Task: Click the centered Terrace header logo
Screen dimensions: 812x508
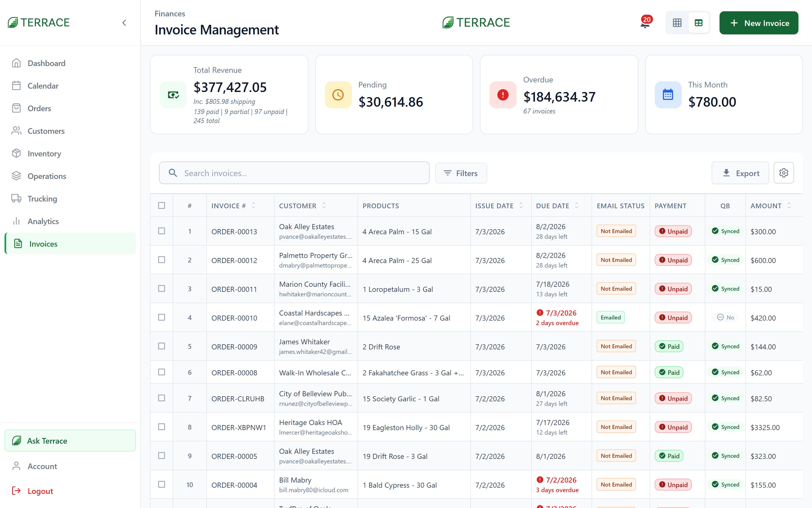Action: (x=476, y=23)
